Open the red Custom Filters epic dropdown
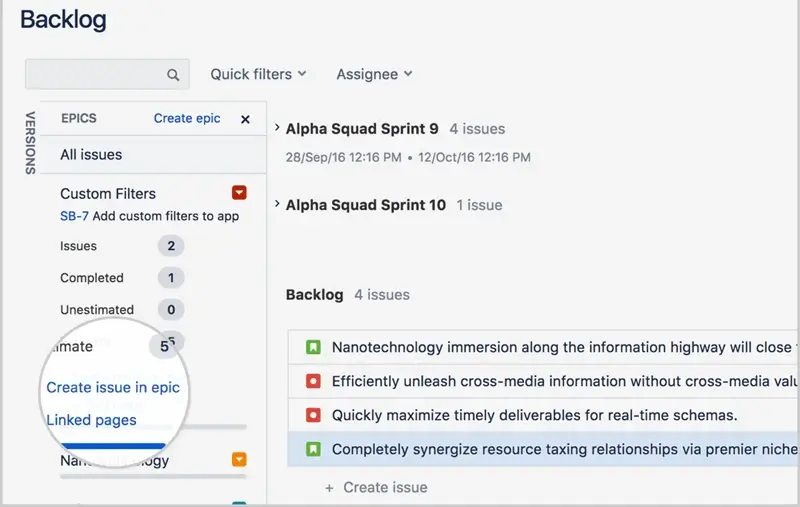The width and height of the screenshot is (800, 507). click(x=239, y=193)
